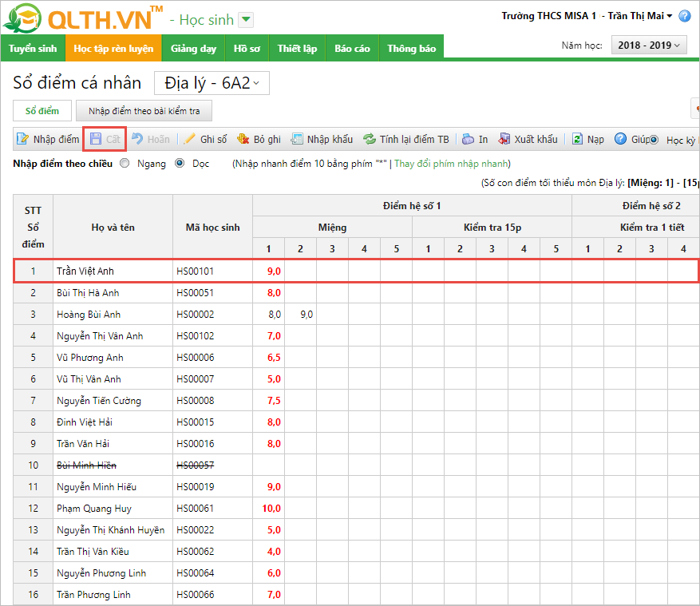Click the Bỏ ghi icon

[x=243, y=139]
